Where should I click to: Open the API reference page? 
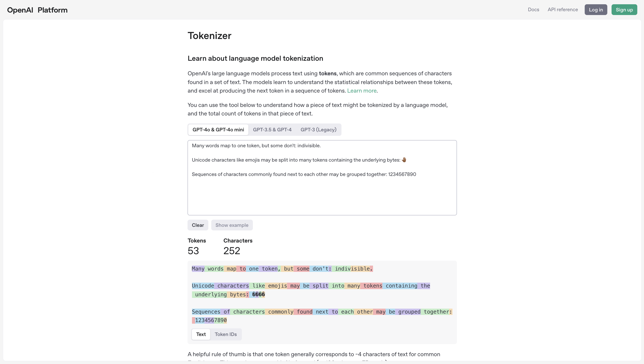[x=563, y=9]
